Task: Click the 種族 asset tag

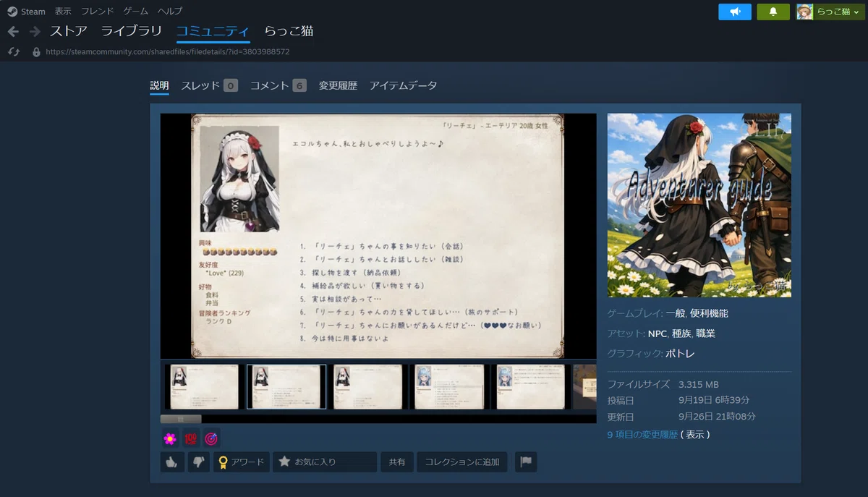Action: 681,334
